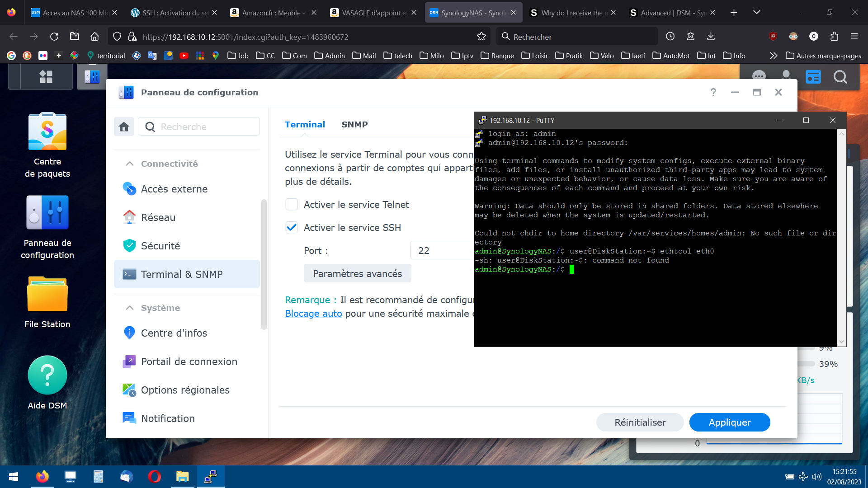The width and height of the screenshot is (868, 488).
Task: Open the Aide DSM help icon
Action: click(x=47, y=375)
